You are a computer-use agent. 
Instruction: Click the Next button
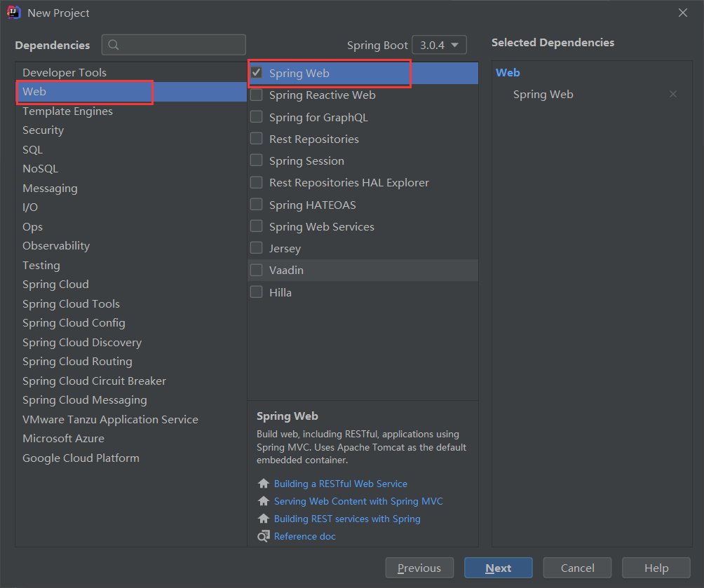pos(499,568)
